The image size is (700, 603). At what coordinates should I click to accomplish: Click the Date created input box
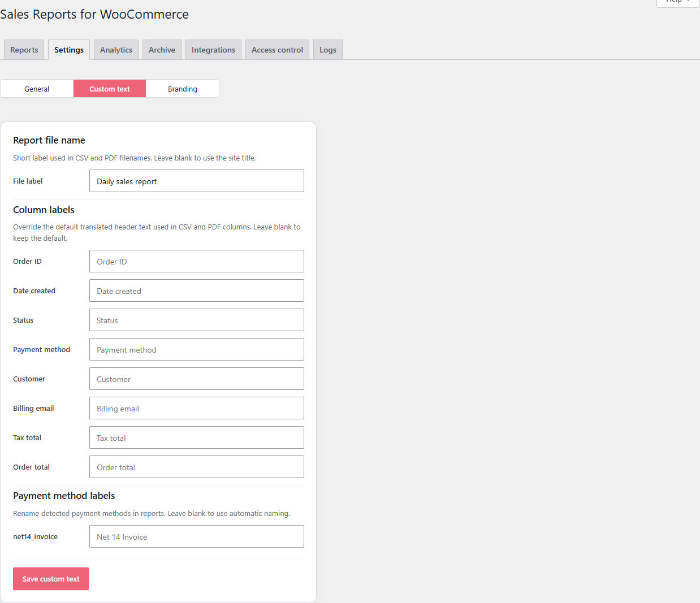197,290
